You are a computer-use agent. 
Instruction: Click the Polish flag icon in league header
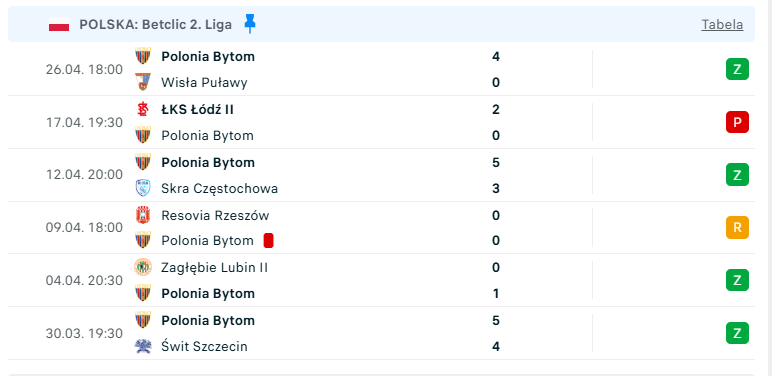59,25
